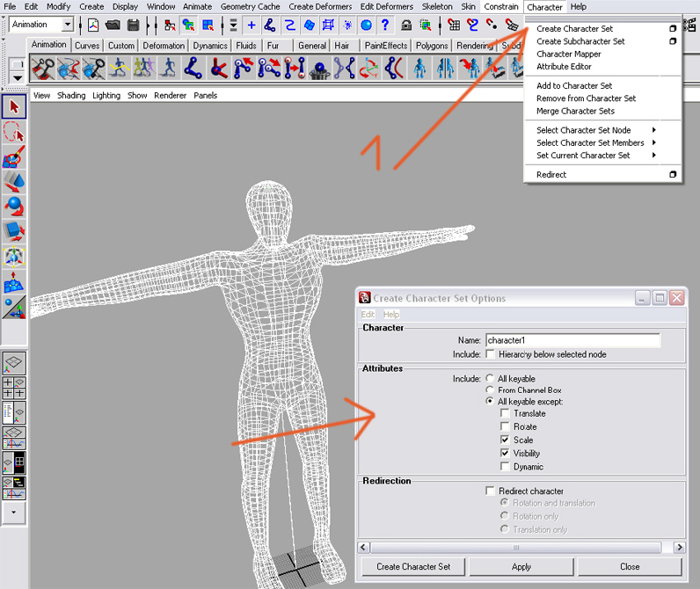The width and height of the screenshot is (700, 589).
Task: Pick the Move tool in toolbox
Action: tap(14, 182)
